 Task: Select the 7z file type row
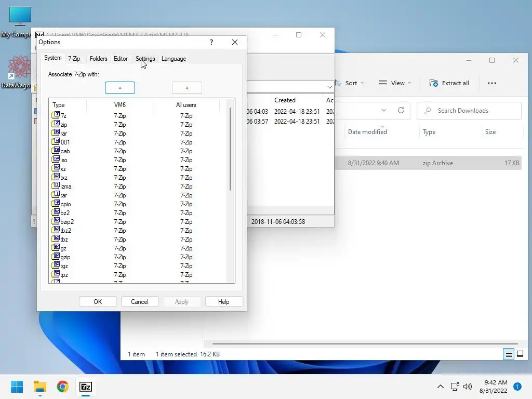tap(138, 116)
